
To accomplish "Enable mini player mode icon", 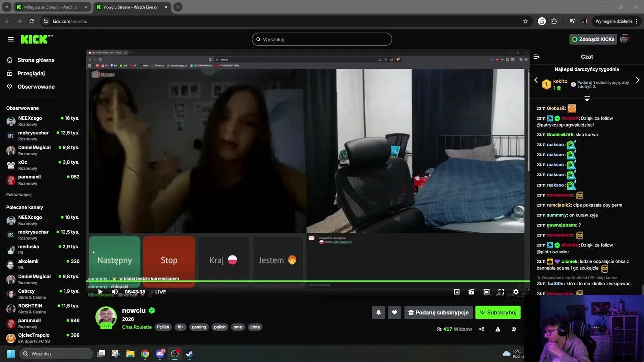I will coord(457,292).
